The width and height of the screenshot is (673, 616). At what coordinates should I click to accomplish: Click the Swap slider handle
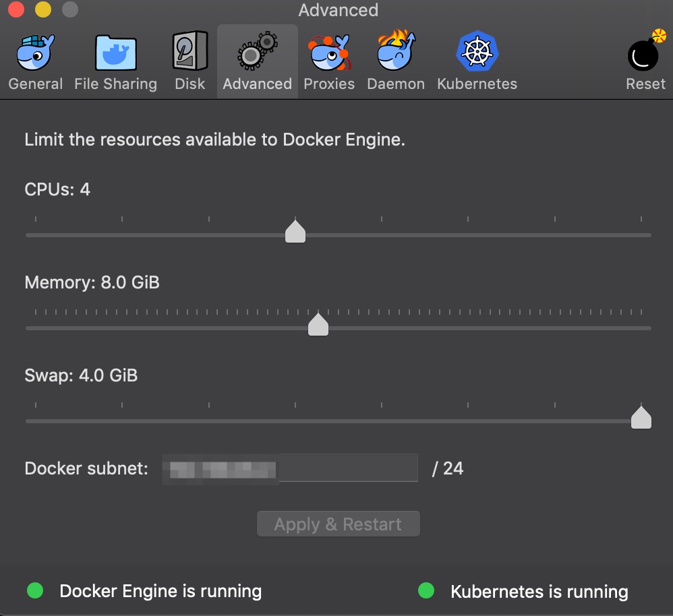click(641, 417)
